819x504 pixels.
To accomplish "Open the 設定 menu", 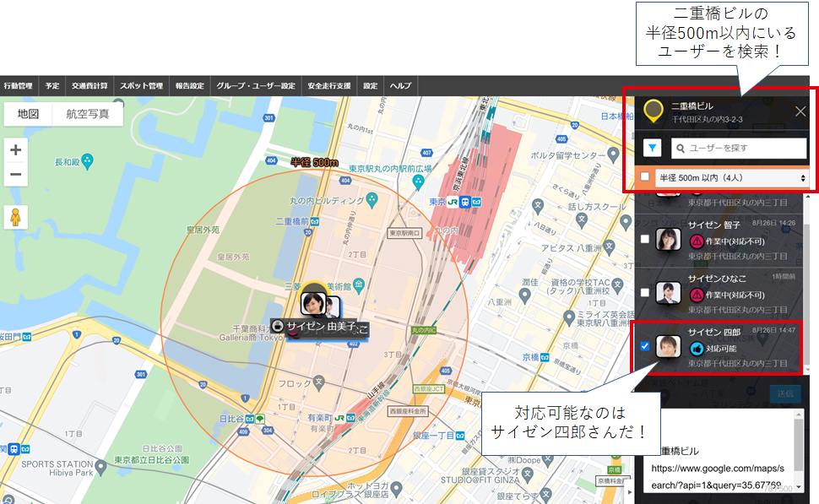I will pyautogui.click(x=371, y=85).
